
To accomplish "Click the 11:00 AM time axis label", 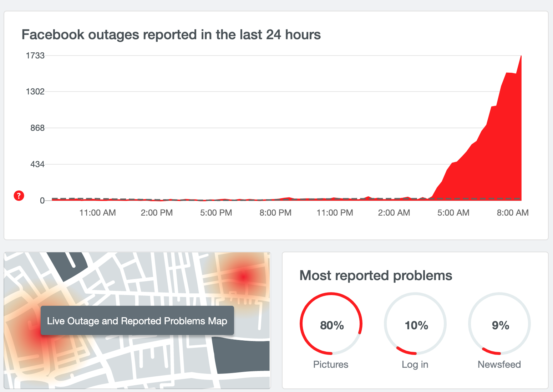I will tap(97, 213).
